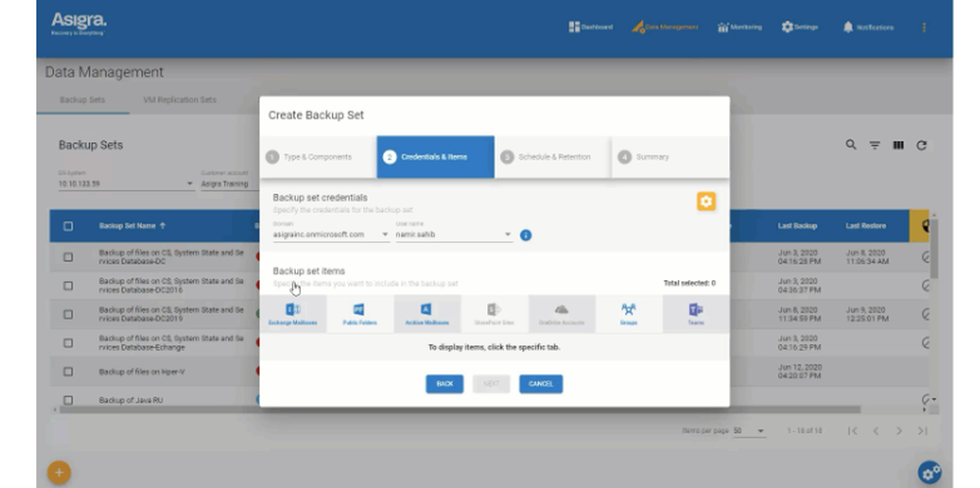Image resolution: width=980 pixels, height=488 pixels.
Task: Open the three-dot overflow menu
Action: [x=924, y=27]
